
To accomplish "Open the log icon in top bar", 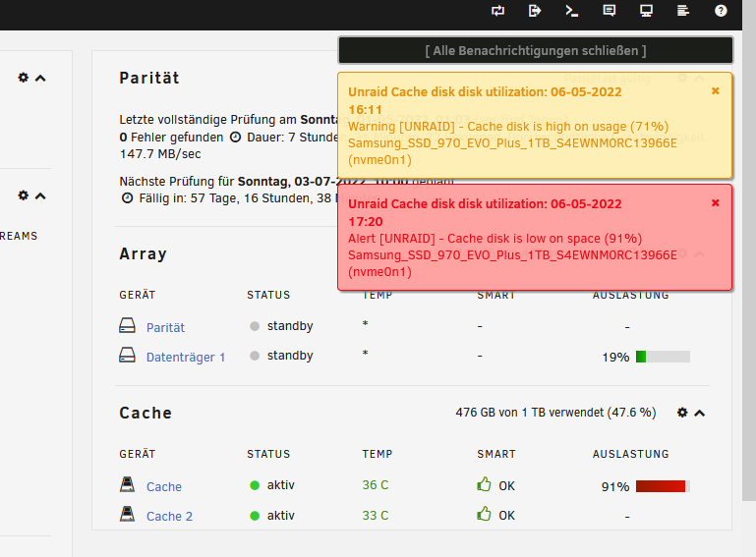I will (x=683, y=11).
